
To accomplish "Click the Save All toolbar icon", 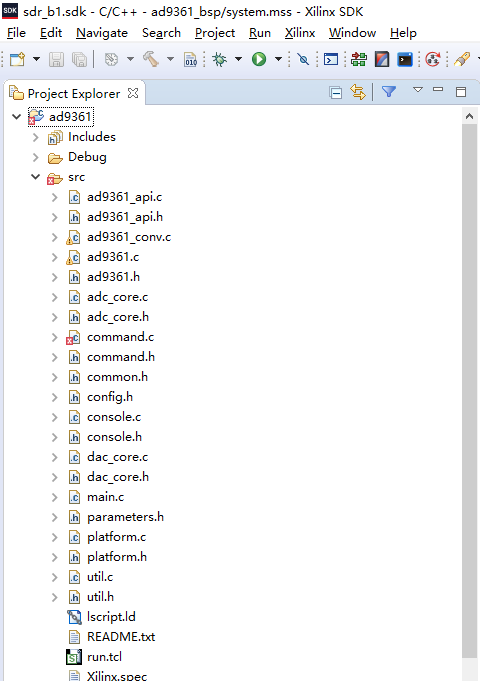I will point(79,59).
